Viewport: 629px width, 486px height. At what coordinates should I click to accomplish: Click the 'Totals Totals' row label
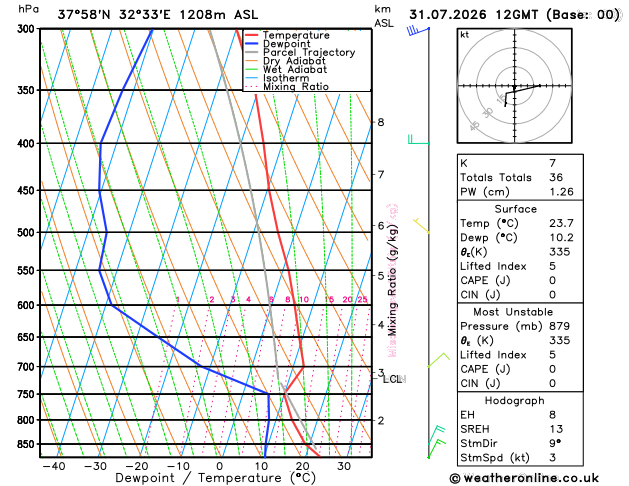(x=496, y=177)
